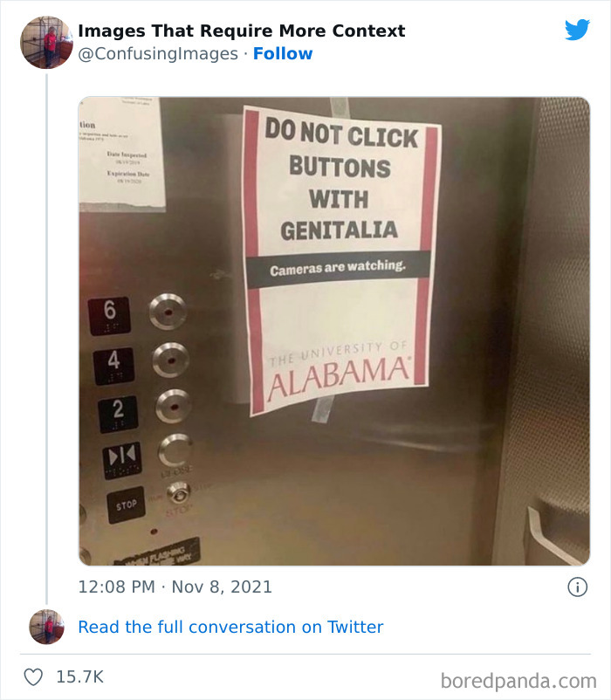611x700 pixels.
Task: Click the round silver button next to 4
Action: pyautogui.click(x=170, y=360)
